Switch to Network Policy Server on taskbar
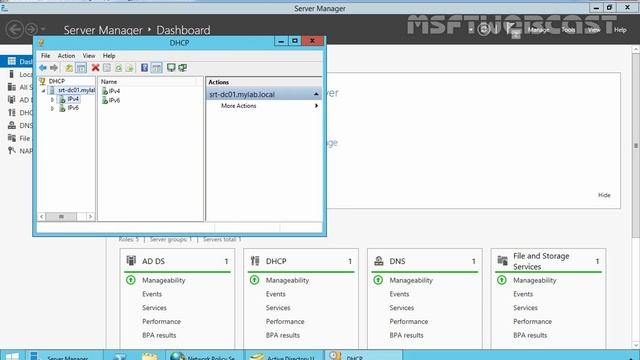 (x=204, y=356)
